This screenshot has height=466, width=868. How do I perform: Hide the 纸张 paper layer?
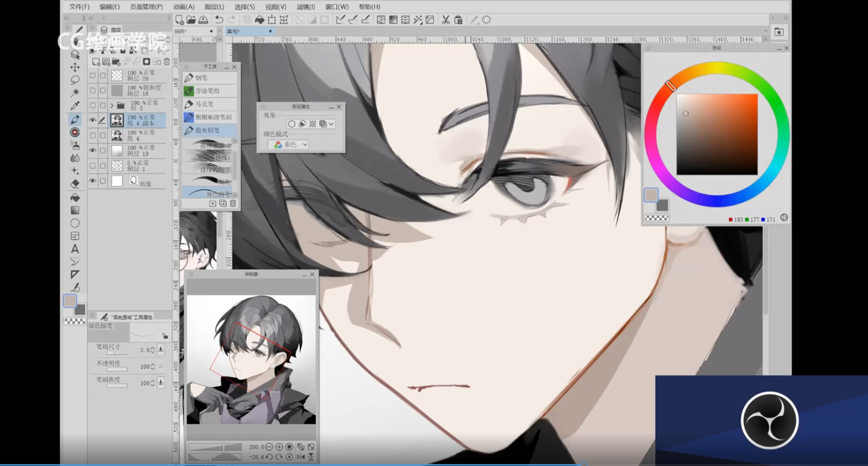coord(92,181)
